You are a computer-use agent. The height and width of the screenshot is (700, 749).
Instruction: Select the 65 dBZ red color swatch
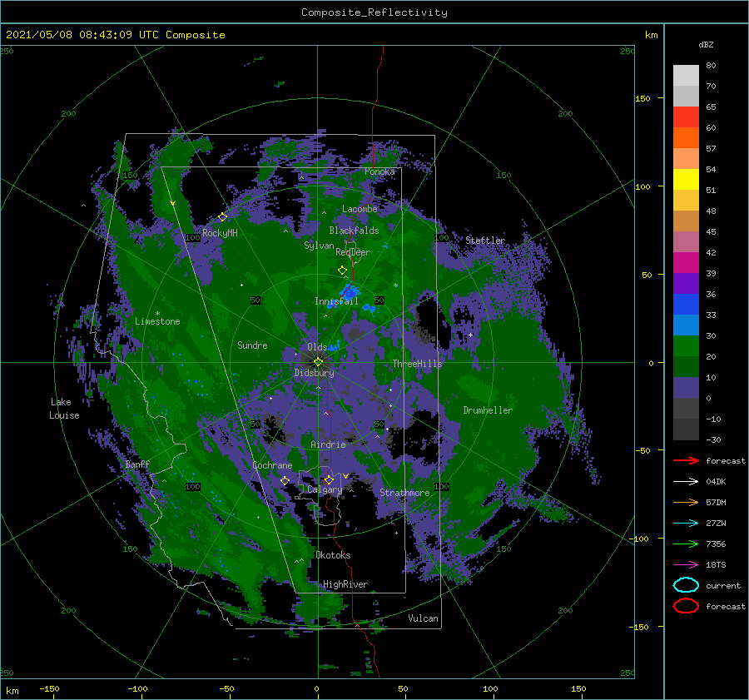[x=686, y=117]
